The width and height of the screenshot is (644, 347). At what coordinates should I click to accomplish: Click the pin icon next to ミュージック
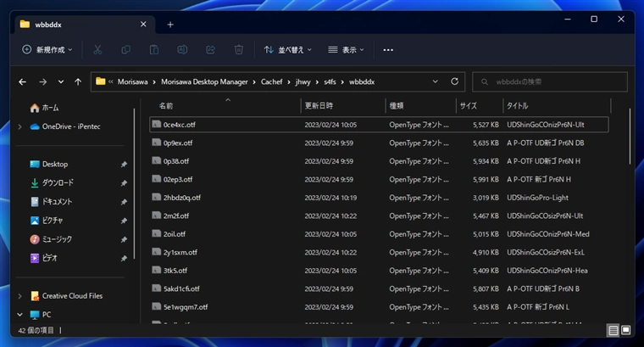(x=124, y=239)
